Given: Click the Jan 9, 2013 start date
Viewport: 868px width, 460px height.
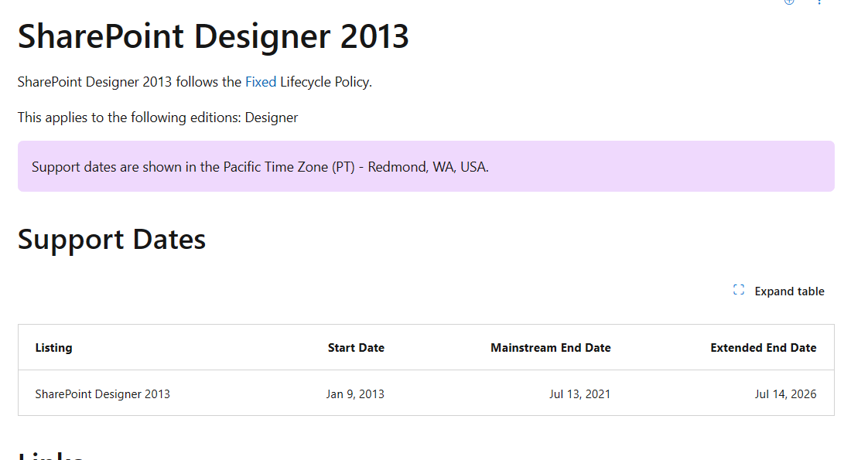Looking at the screenshot, I should pyautogui.click(x=355, y=394).
